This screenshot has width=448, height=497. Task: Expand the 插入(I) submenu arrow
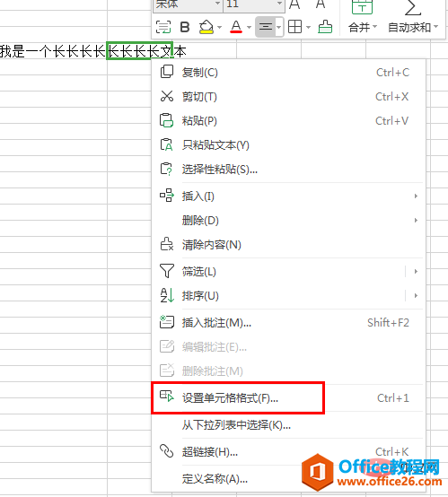pyautogui.click(x=416, y=196)
